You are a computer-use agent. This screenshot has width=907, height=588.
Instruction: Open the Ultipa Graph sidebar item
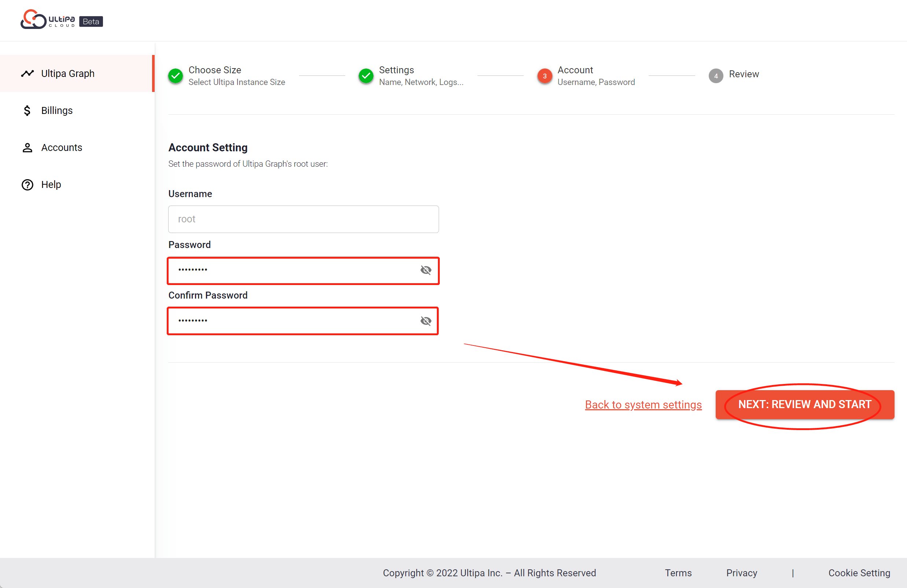77,74
